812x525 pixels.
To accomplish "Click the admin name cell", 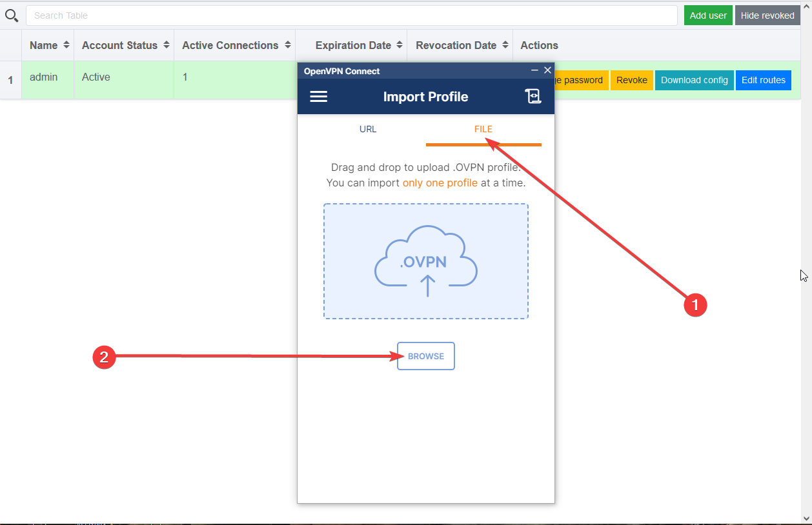I will pyautogui.click(x=48, y=80).
